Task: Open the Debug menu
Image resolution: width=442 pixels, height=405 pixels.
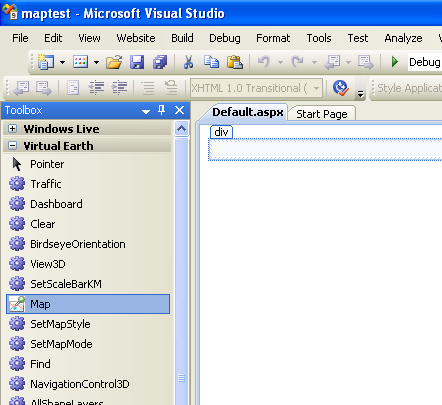Action: 225,38
